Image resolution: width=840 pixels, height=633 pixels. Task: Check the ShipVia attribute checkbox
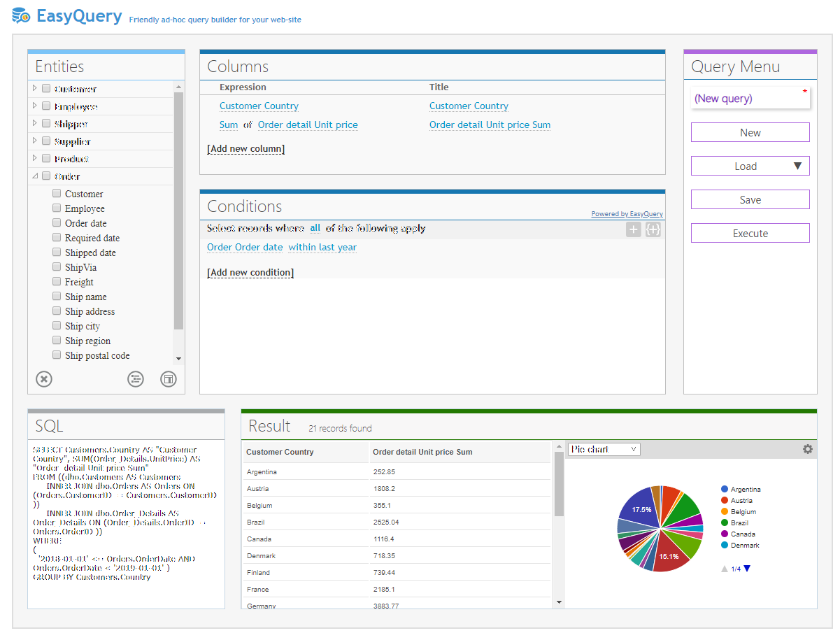click(x=57, y=267)
